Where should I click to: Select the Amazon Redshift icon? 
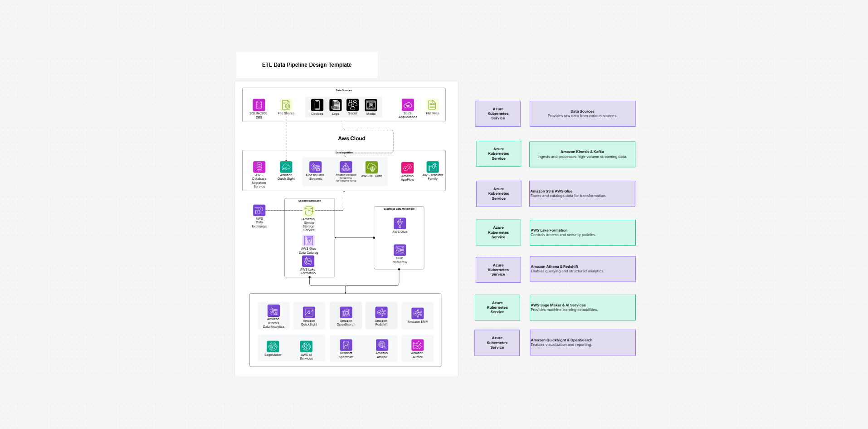pyautogui.click(x=381, y=312)
